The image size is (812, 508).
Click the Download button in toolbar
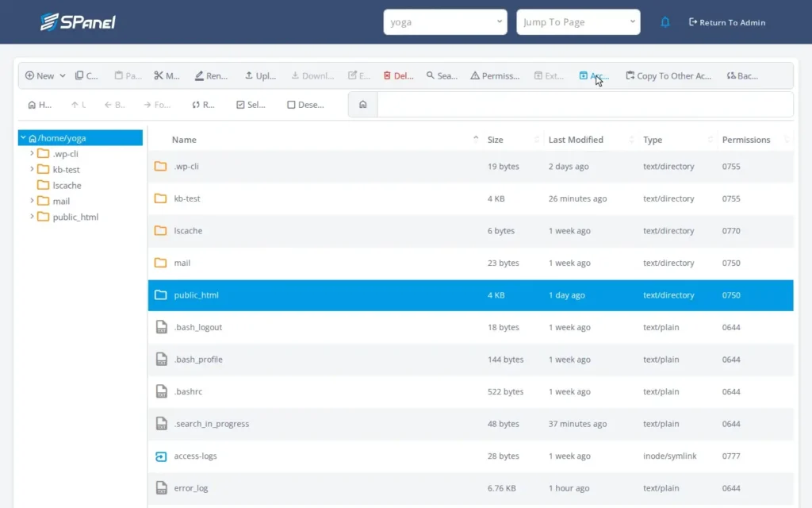tap(312, 75)
